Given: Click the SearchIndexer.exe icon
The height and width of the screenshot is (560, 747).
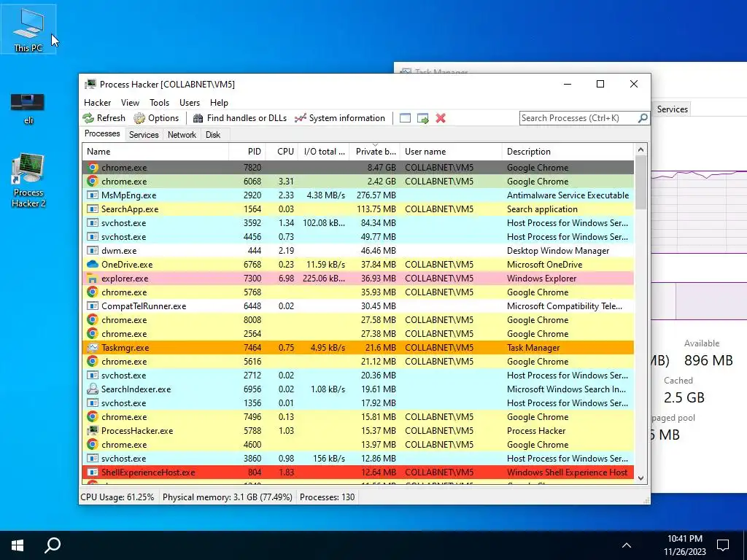Looking at the screenshot, I should tap(93, 389).
